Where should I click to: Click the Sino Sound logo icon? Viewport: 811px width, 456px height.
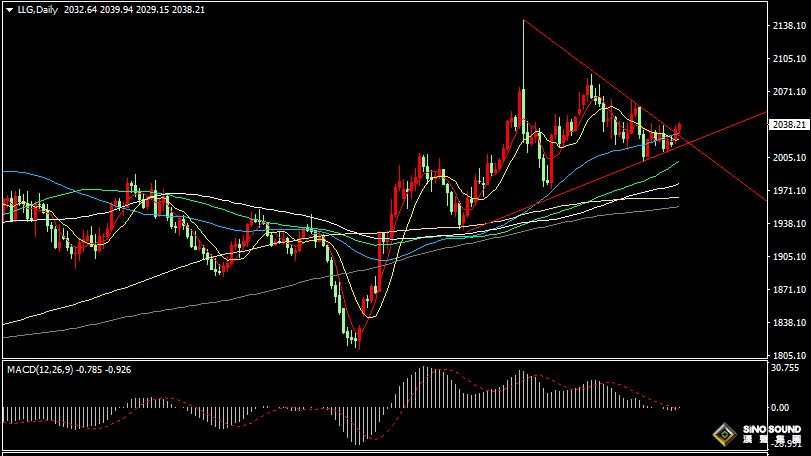[721, 435]
